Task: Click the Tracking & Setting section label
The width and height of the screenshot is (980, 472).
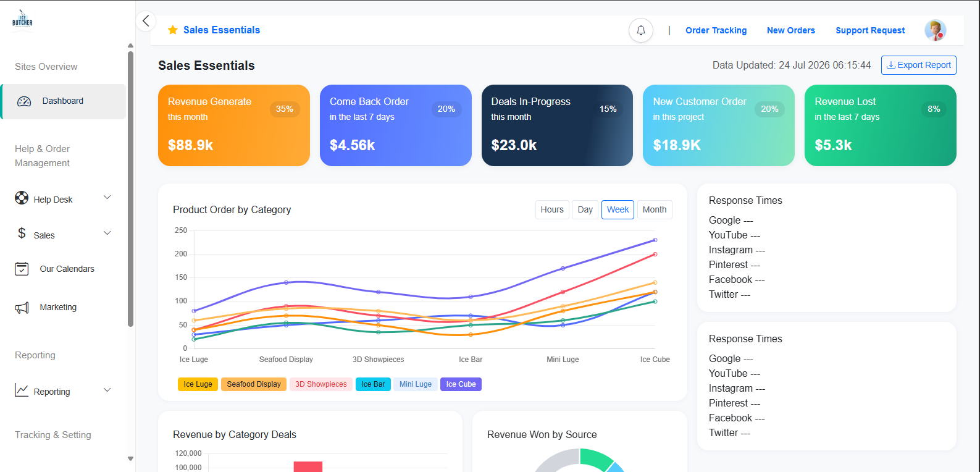Action: pos(53,435)
